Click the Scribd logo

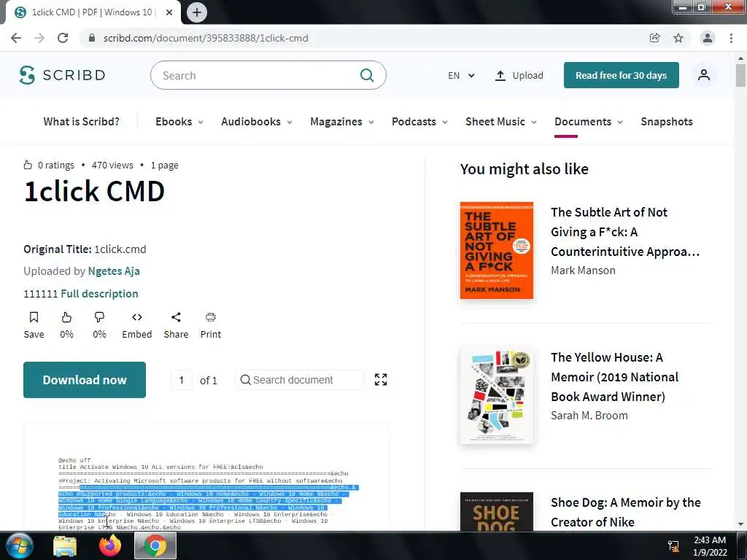tap(63, 75)
